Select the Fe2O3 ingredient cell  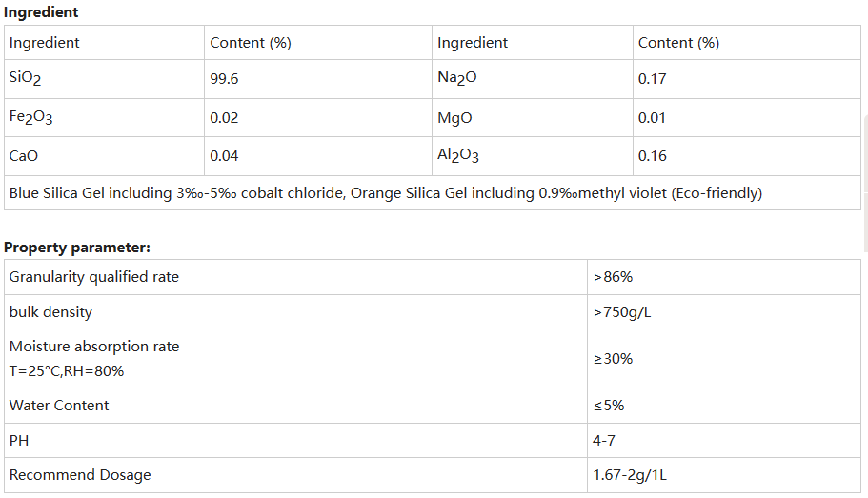(30, 117)
